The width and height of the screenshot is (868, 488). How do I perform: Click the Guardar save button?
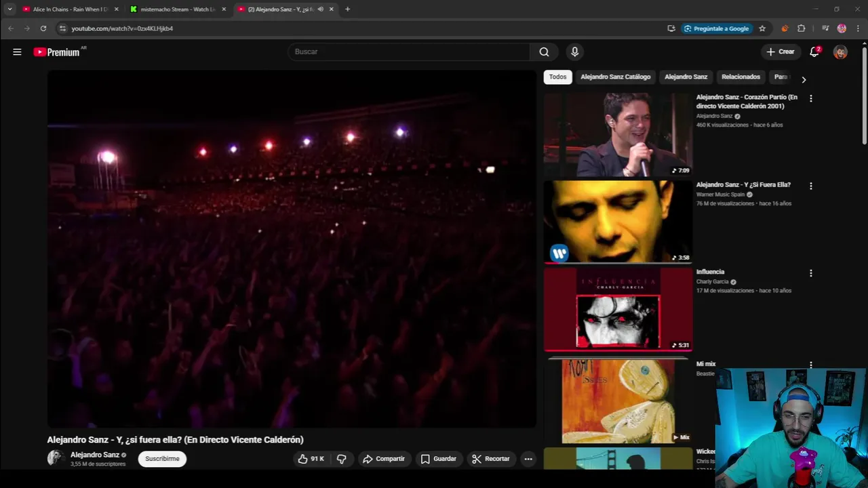[x=438, y=459]
